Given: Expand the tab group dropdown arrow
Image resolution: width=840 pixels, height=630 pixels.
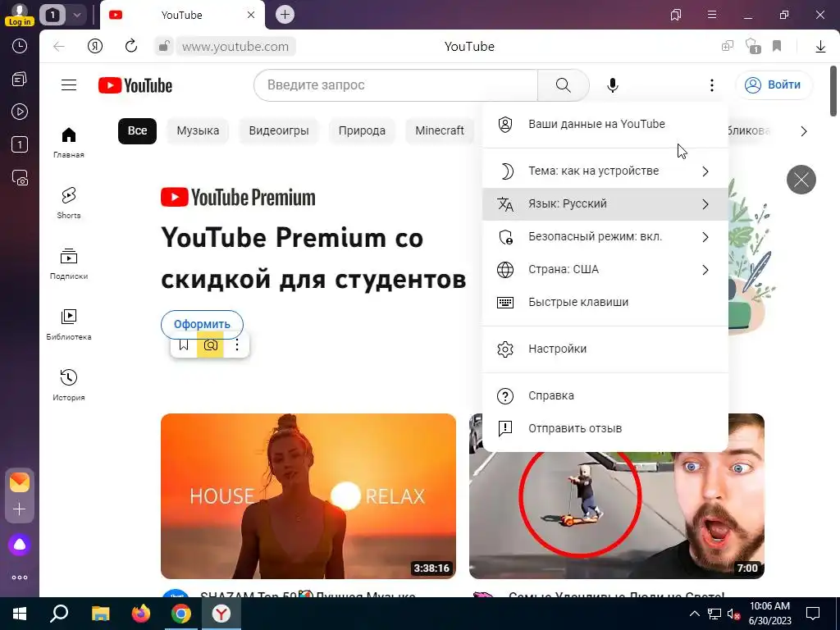Looking at the screenshot, I should click(76, 15).
